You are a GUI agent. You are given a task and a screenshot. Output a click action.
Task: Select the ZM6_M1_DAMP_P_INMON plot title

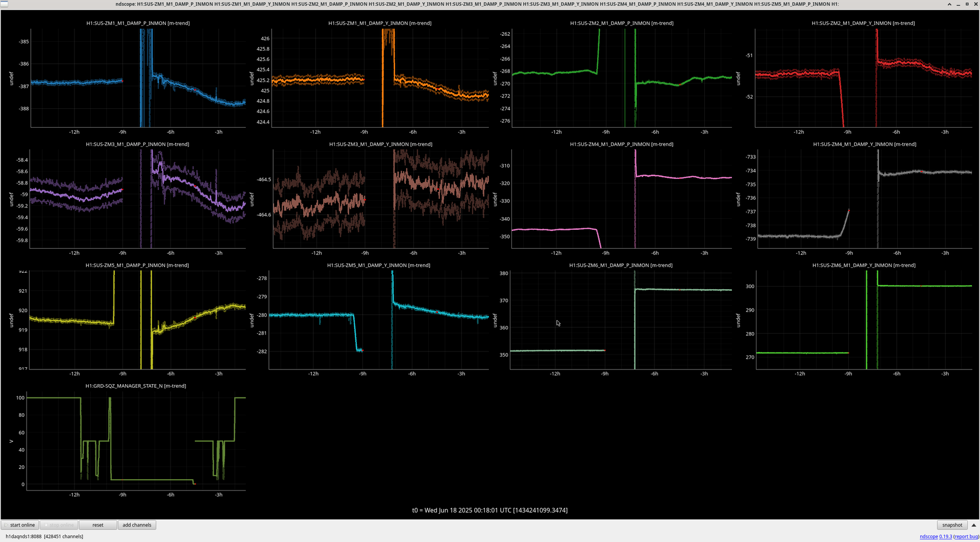coord(621,265)
